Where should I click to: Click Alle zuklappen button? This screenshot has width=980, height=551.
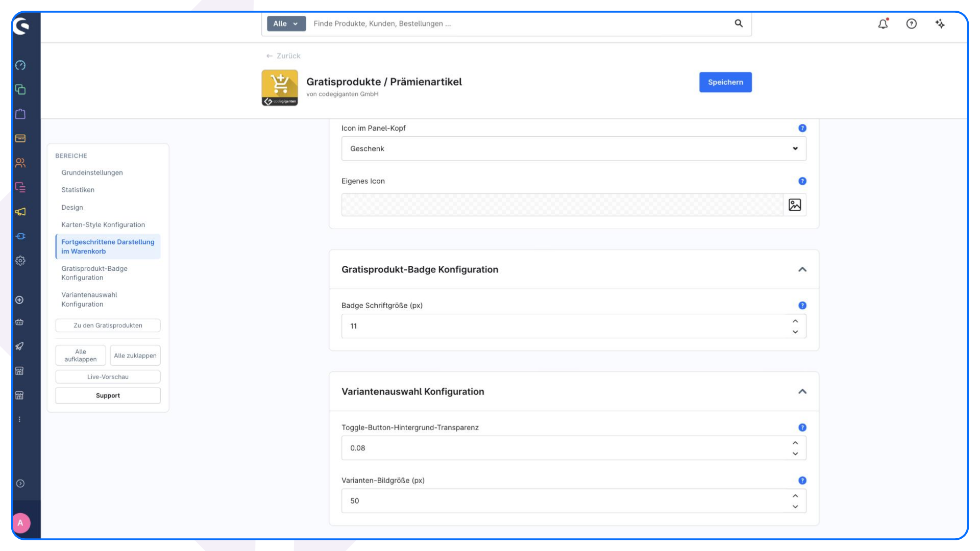click(x=135, y=356)
